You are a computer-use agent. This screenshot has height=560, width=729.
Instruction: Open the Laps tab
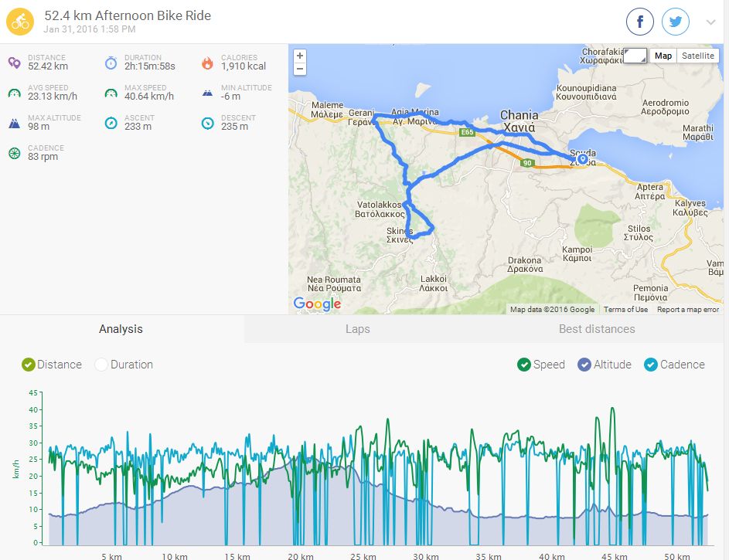point(357,329)
